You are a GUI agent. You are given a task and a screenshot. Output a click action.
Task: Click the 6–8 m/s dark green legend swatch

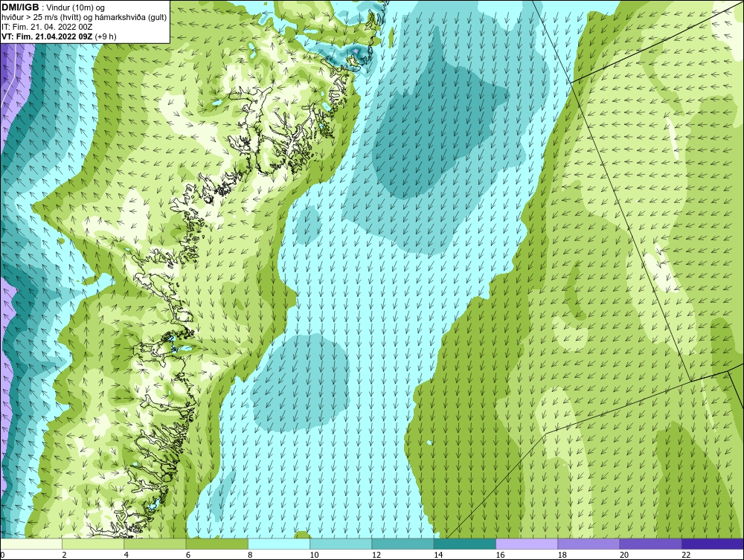[x=217, y=544]
